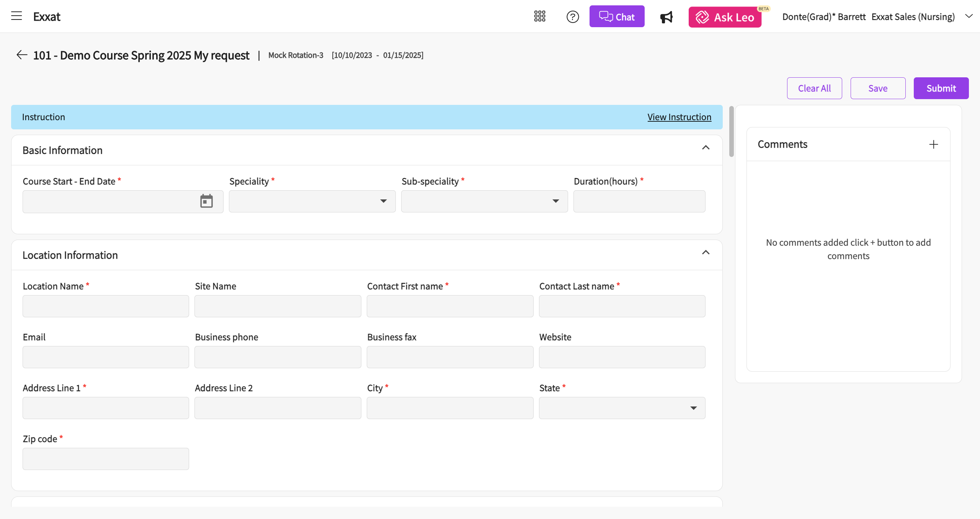Open the Chat panel
The image size is (980, 519).
[x=617, y=17]
